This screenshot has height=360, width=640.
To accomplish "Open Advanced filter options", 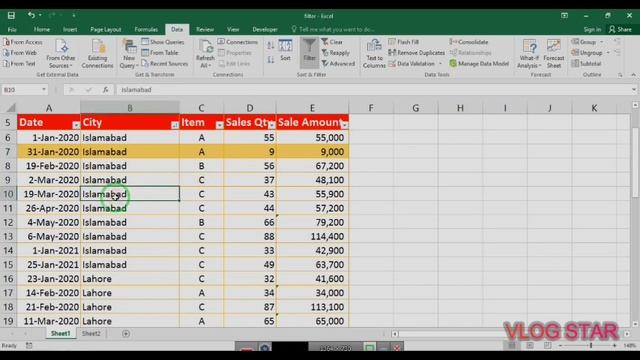I will point(338,64).
